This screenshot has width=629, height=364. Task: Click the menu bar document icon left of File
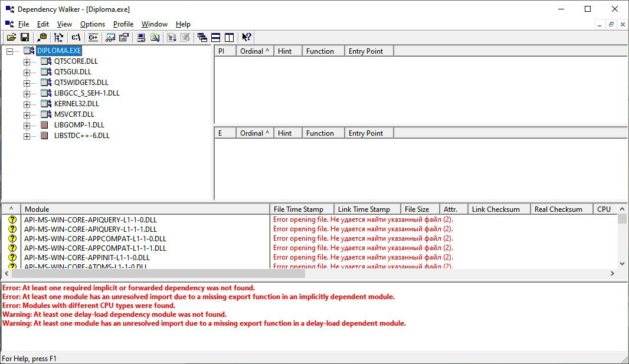point(9,24)
